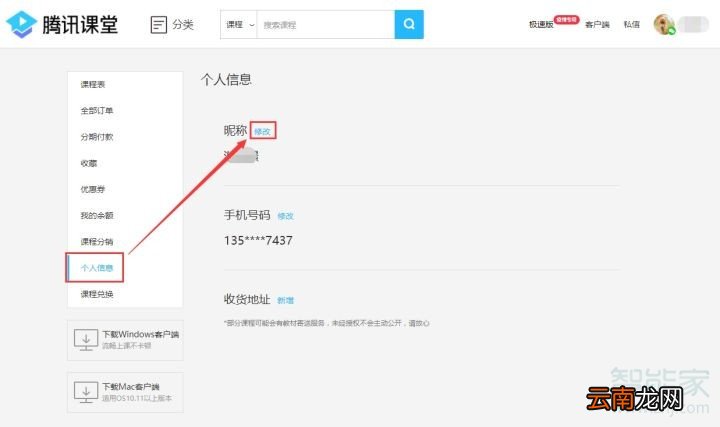Open 私信 messages in header
Viewport: 720px width, 427px height.
pyautogui.click(x=631, y=24)
